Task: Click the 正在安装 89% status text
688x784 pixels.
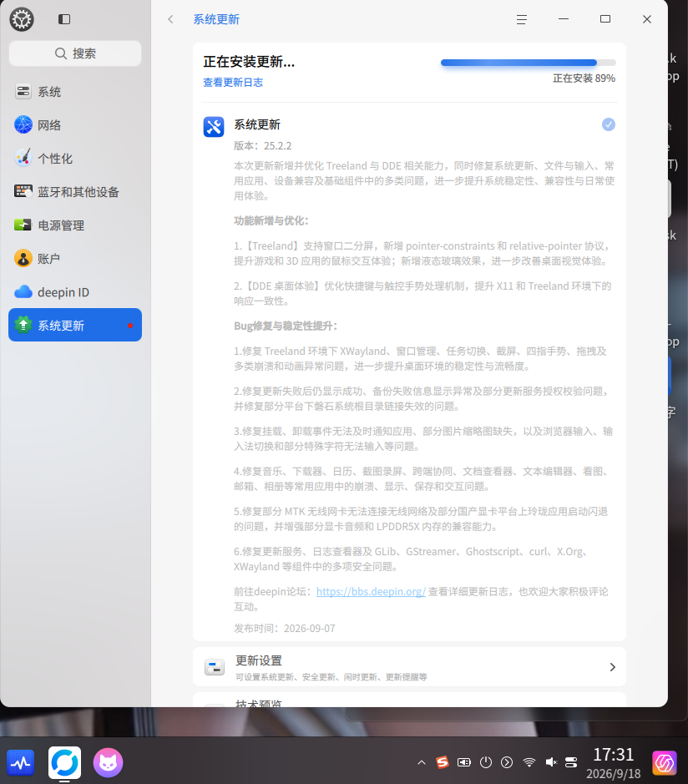Action: pyautogui.click(x=584, y=78)
